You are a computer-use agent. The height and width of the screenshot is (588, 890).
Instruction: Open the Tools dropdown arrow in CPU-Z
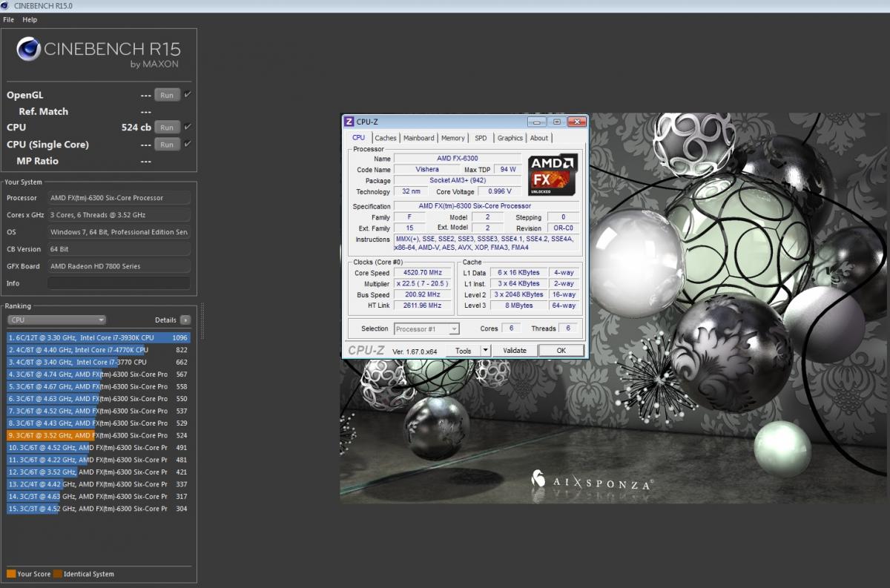pyautogui.click(x=485, y=351)
